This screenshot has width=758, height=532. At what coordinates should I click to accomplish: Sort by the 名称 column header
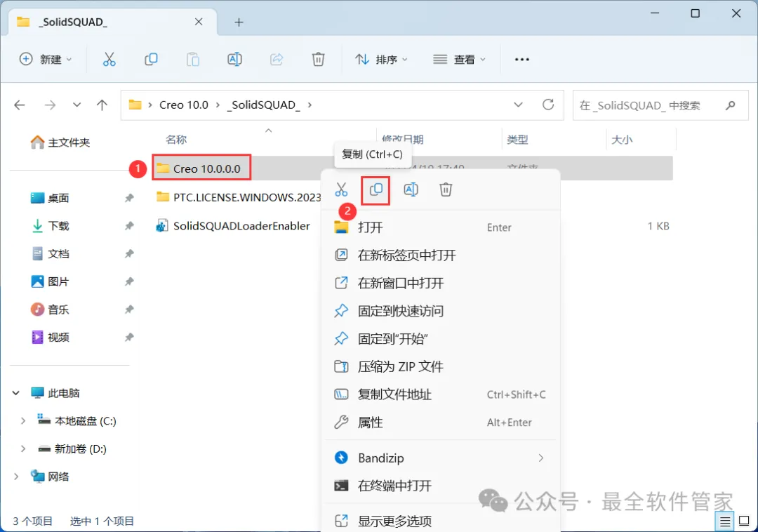point(176,140)
